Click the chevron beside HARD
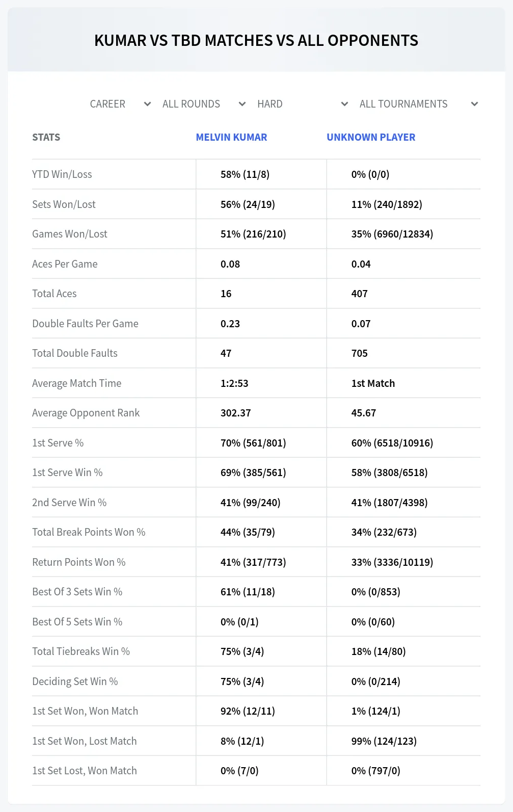The image size is (513, 812). coord(344,104)
